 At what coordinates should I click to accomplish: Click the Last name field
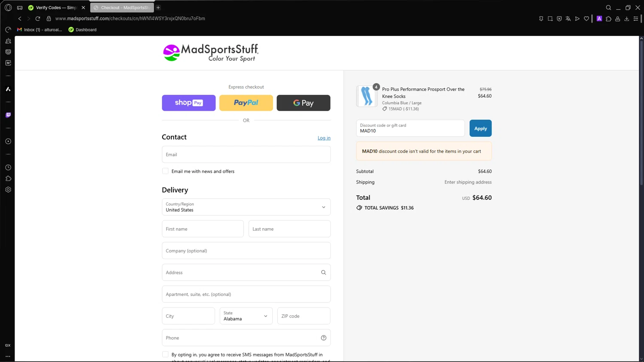coord(289,229)
